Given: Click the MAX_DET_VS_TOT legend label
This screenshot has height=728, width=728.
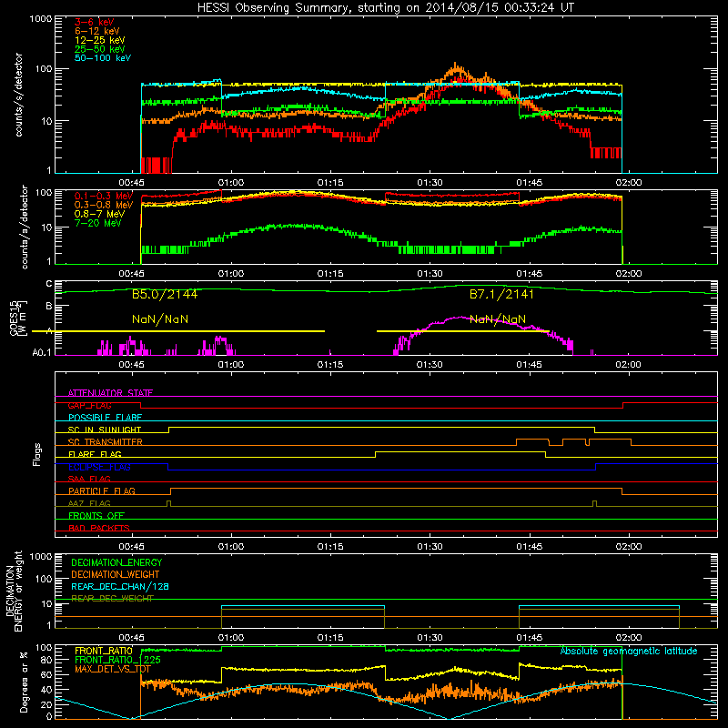Looking at the screenshot, I should pyautogui.click(x=113, y=669).
